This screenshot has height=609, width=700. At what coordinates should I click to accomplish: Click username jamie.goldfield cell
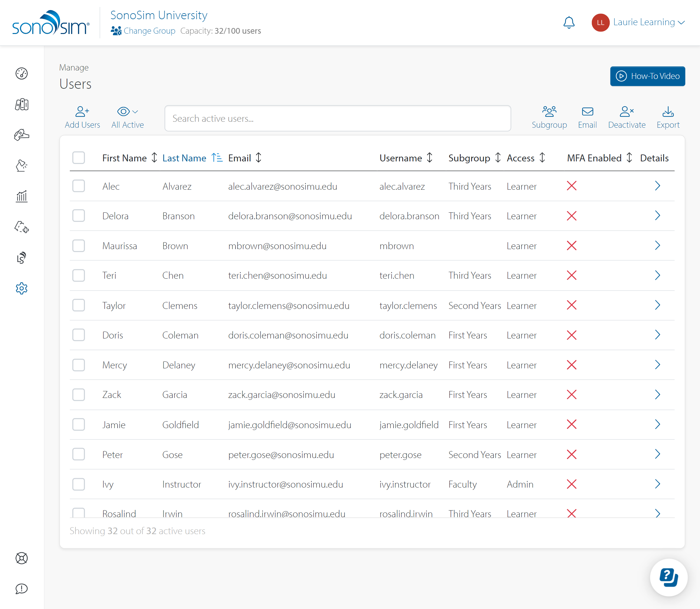click(x=409, y=425)
